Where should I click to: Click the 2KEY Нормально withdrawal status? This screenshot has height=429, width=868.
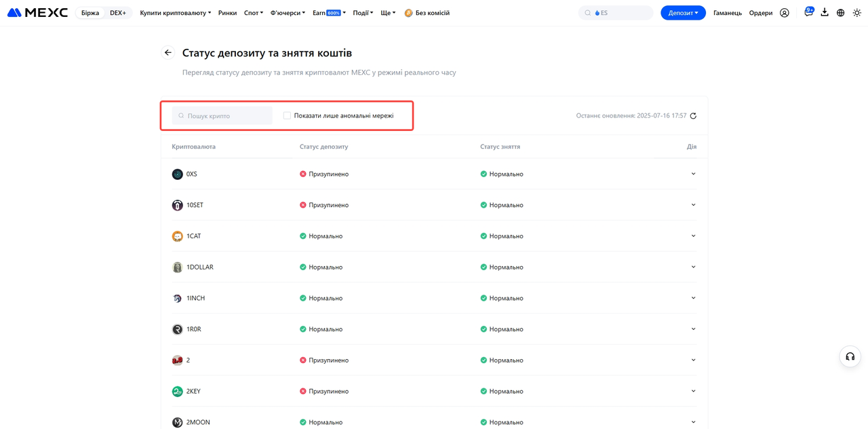coord(506,392)
